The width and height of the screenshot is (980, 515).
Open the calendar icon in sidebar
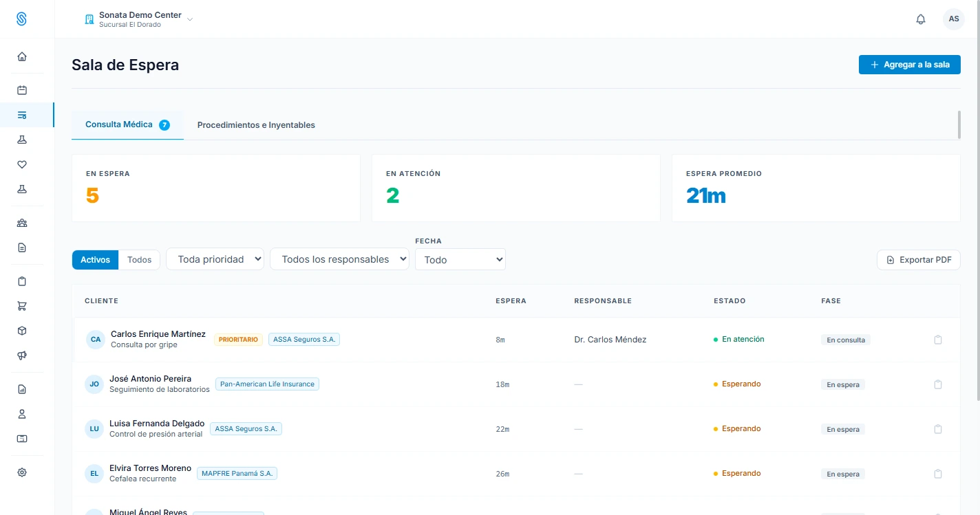(x=22, y=90)
